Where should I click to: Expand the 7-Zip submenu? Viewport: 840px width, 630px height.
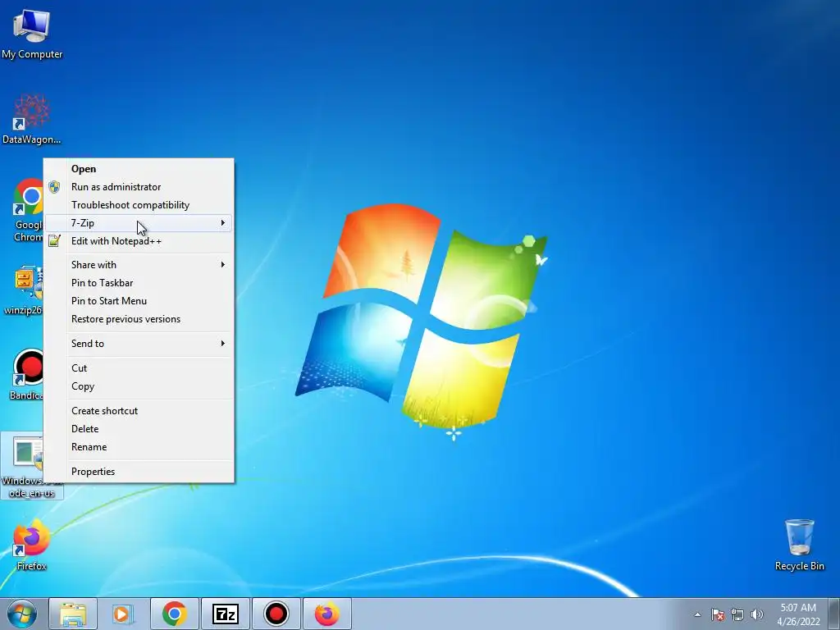[138, 223]
